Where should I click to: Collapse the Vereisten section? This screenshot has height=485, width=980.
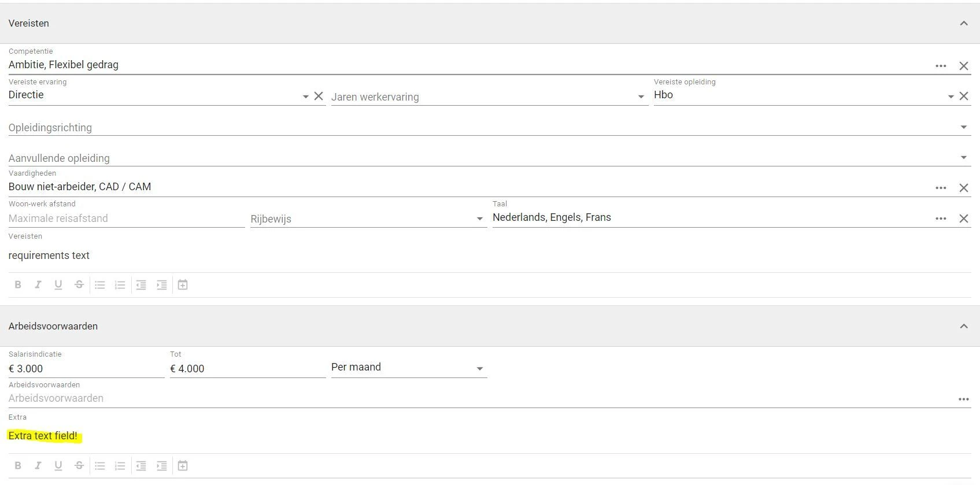click(x=963, y=23)
